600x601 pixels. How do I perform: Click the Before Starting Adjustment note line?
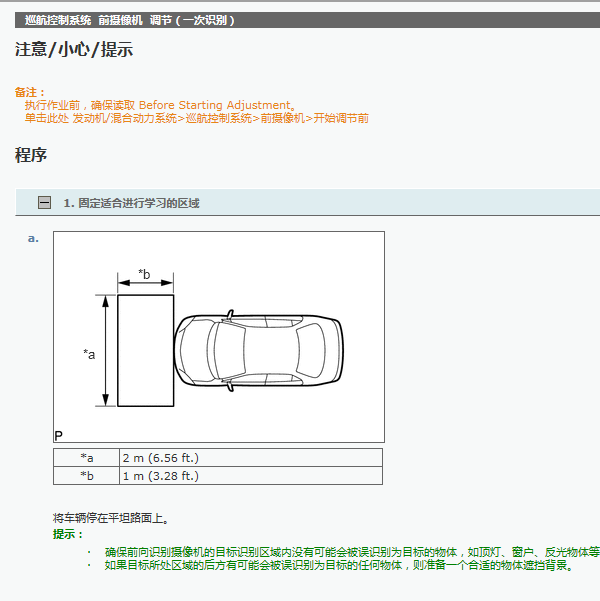pyautogui.click(x=161, y=105)
